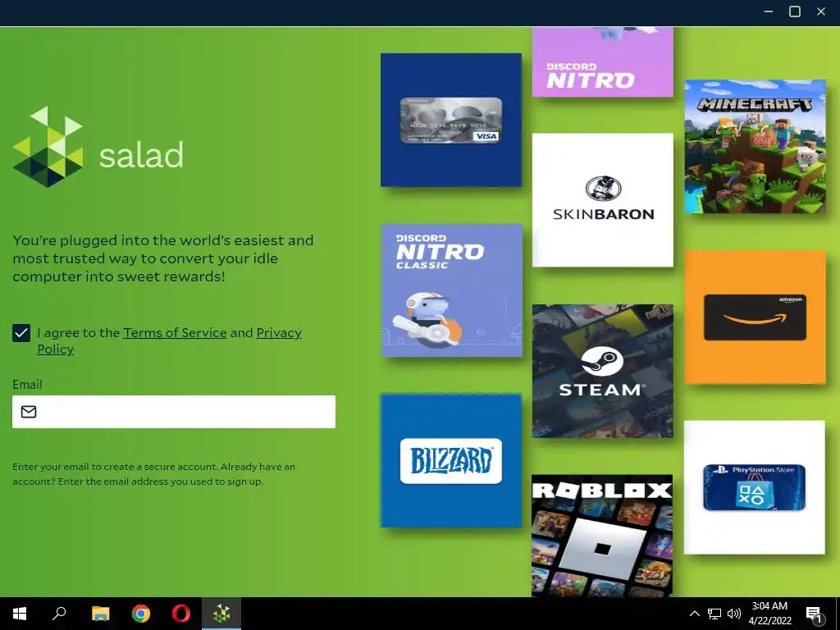The image size is (840, 630).
Task: Open the volume control tray icon
Action: (x=734, y=614)
